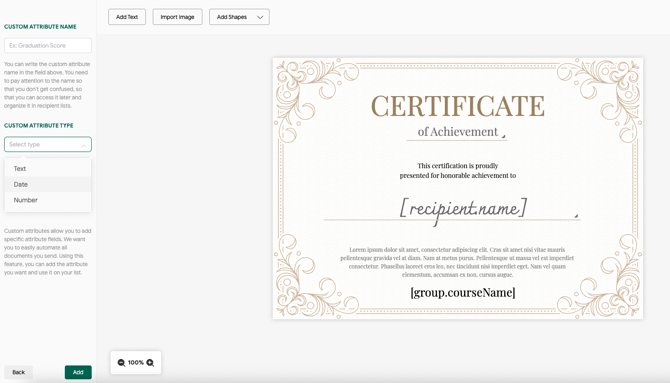Select the [group.courseName] placeholder
Image resolution: width=670 pixels, height=383 pixels.
(x=463, y=292)
